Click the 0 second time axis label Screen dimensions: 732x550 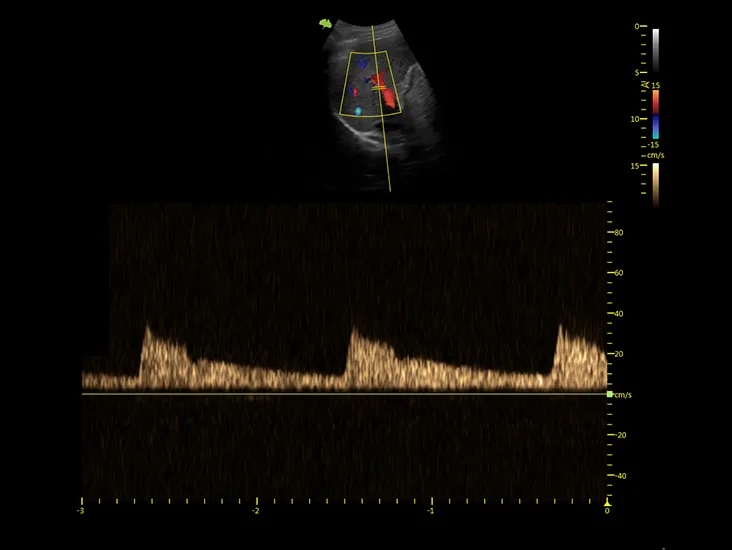(x=607, y=511)
